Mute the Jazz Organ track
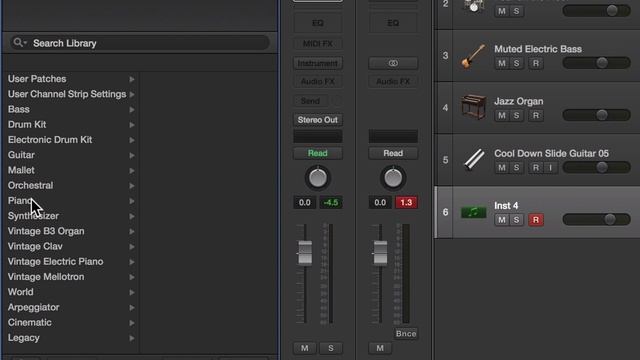 tap(502, 116)
